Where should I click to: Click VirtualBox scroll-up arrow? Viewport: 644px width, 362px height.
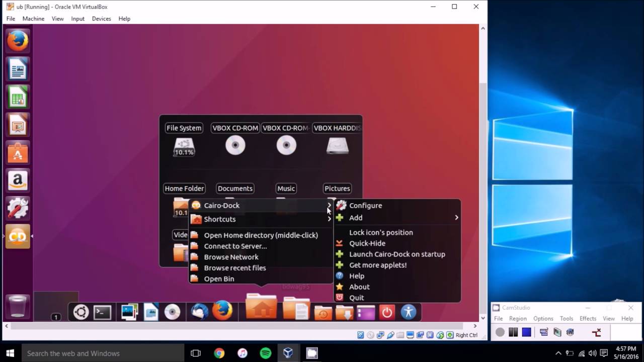[x=483, y=29]
